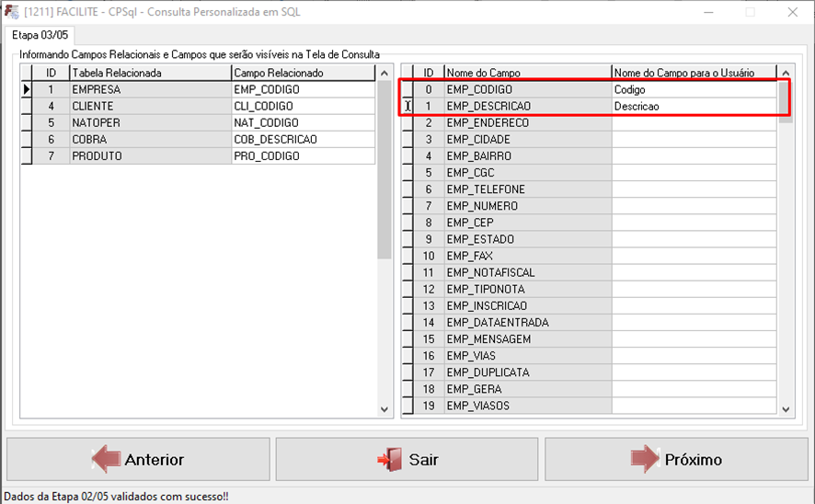Click the FACILITE app icon in title bar
This screenshot has width=815, height=504.
pos(12,12)
